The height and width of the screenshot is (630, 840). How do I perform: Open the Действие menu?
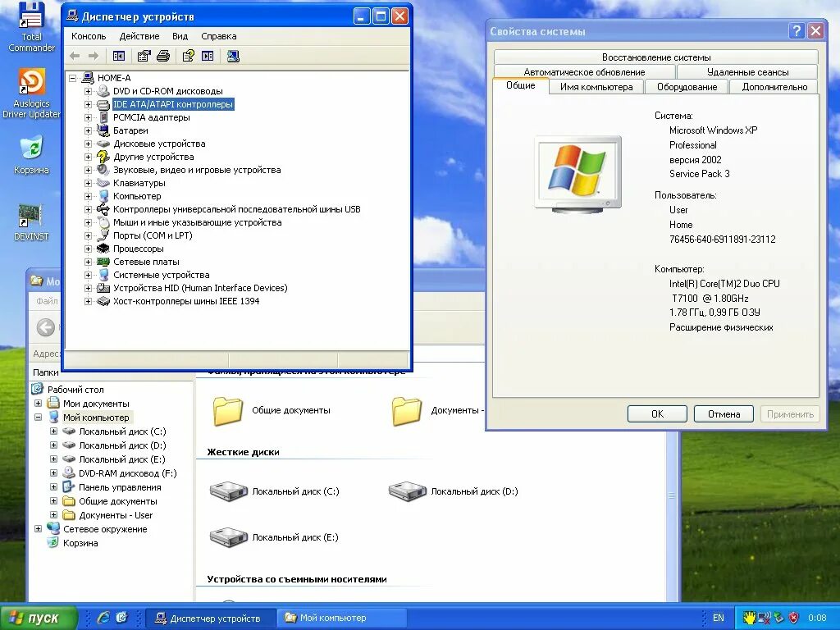click(x=139, y=36)
